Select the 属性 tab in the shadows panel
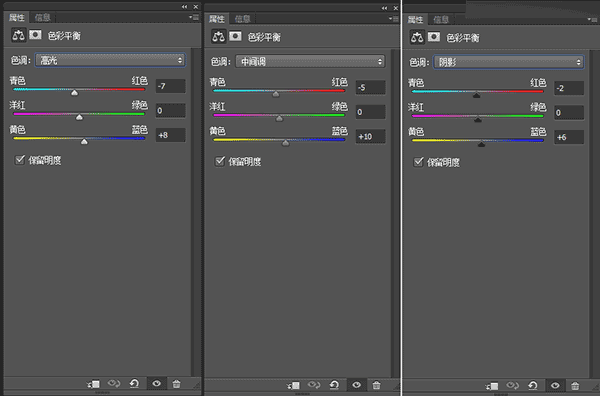The height and width of the screenshot is (396, 600). click(x=415, y=20)
